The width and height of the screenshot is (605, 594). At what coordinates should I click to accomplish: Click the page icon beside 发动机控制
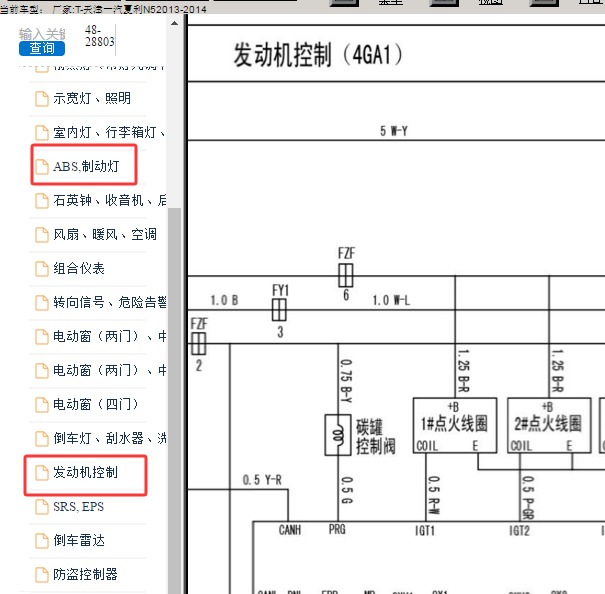coord(42,473)
